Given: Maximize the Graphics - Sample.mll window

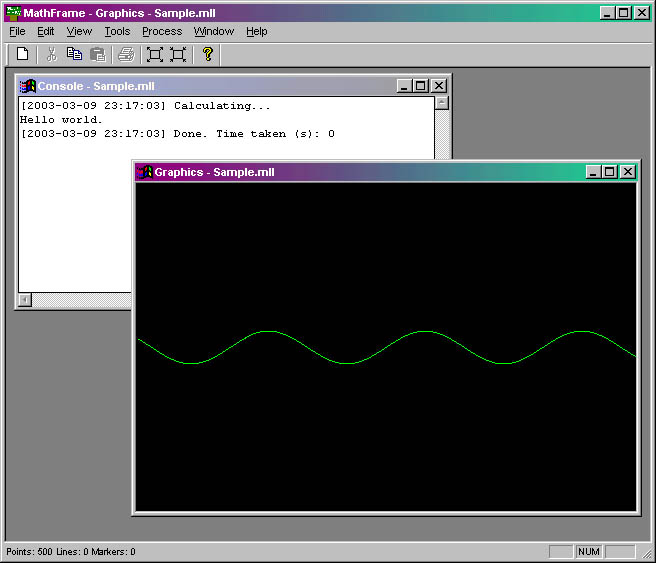Looking at the screenshot, I should (x=610, y=172).
